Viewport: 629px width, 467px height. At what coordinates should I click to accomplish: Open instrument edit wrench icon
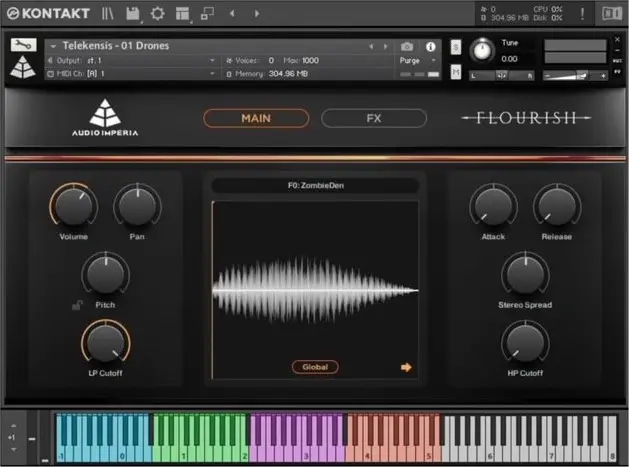[23, 45]
